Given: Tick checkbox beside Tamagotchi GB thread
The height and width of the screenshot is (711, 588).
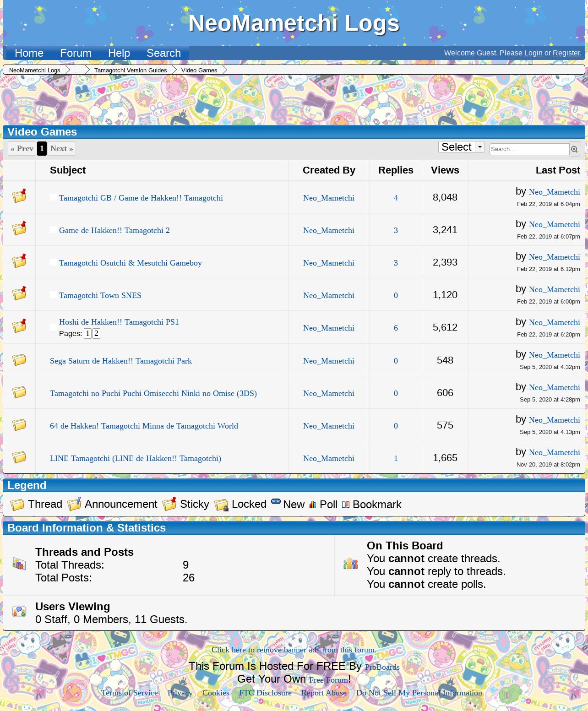Looking at the screenshot, I should pos(53,197).
